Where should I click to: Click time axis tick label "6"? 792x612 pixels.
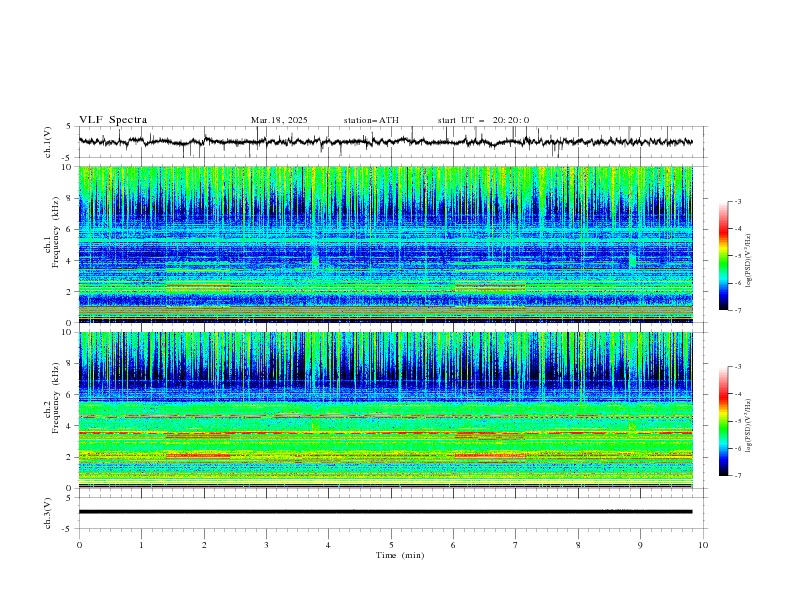pyautogui.click(x=454, y=545)
